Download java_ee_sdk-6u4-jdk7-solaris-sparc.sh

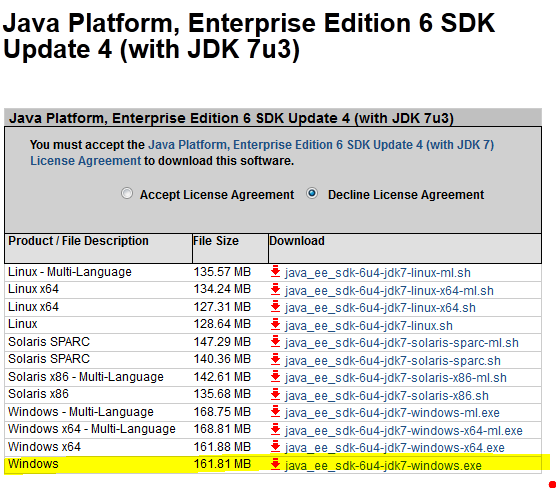coord(393,361)
